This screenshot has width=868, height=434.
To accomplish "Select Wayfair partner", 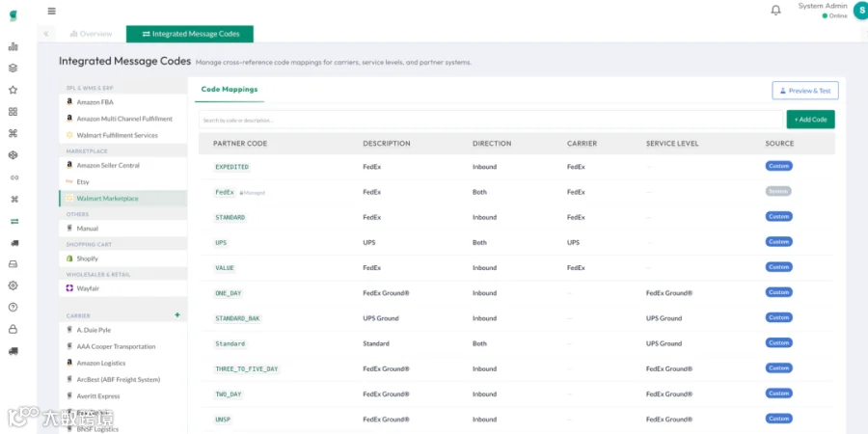I will pyautogui.click(x=122, y=288).
